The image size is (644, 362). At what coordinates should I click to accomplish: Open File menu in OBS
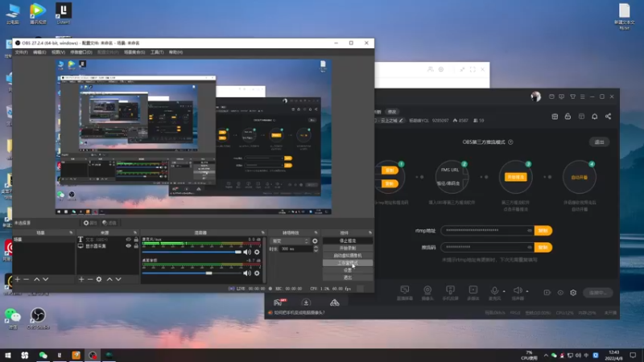coord(22,52)
